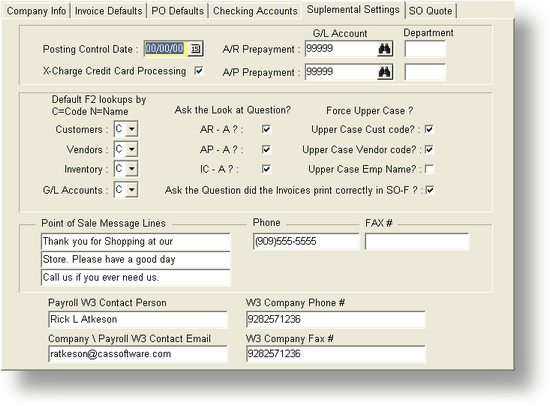Viewport: 550px width, 406px height.
Task: Enable Upper Case Emp Name checkbox
Action: click(x=429, y=169)
